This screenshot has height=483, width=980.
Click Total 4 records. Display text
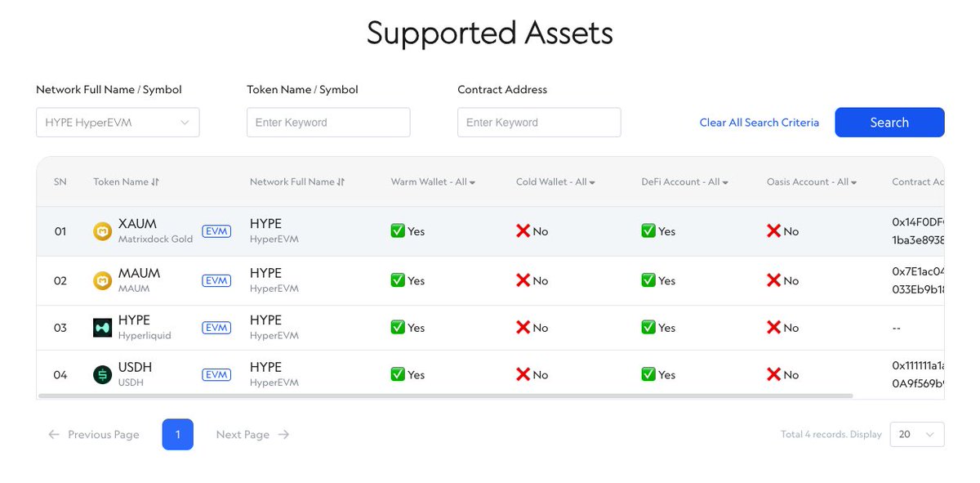831,435
